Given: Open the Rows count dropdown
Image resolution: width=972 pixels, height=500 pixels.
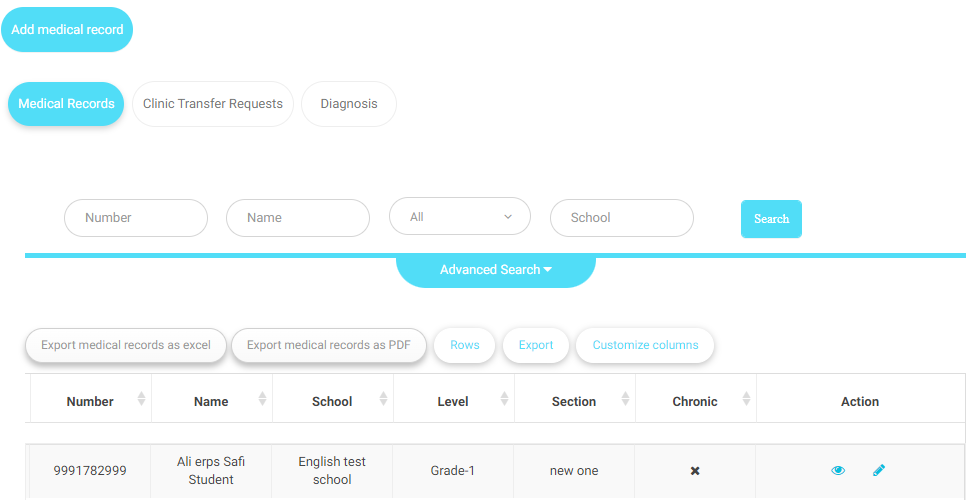Looking at the screenshot, I should coord(464,345).
